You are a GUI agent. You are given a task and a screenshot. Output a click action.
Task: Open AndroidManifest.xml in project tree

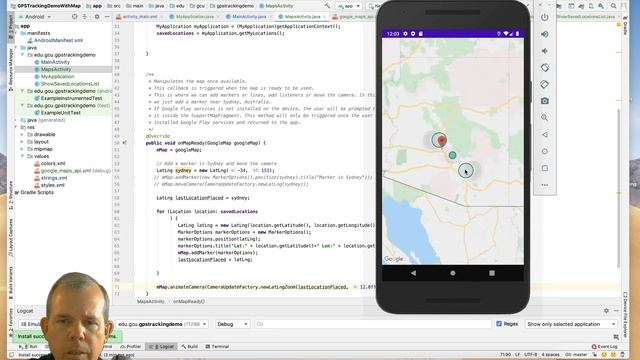[x=58, y=40]
